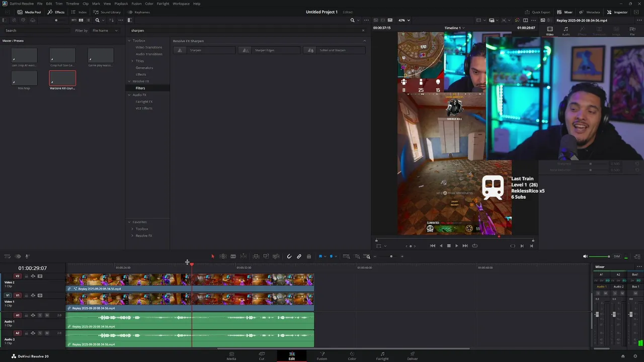This screenshot has height=362, width=644.
Task: Choose the Selection Mode arrow tool
Action: coord(212,256)
